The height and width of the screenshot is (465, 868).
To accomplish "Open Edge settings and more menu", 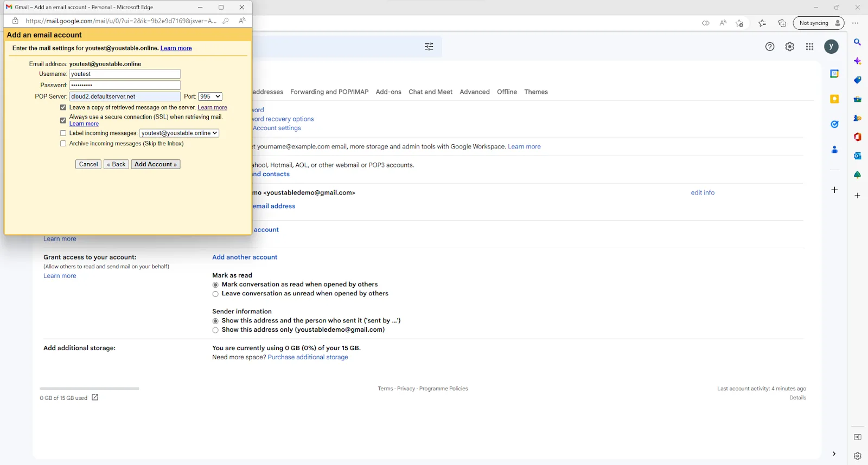I will [856, 23].
